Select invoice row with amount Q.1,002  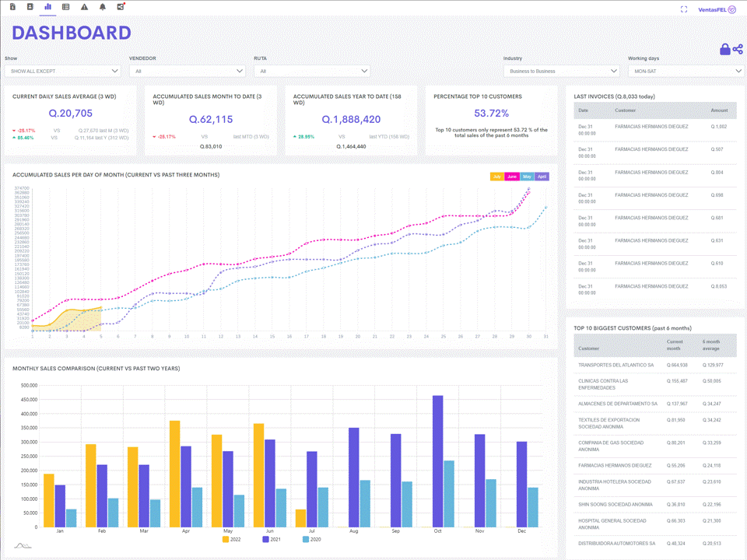pyautogui.click(x=655, y=130)
